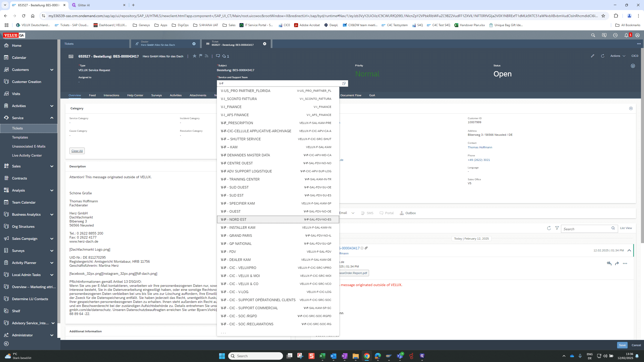Reply all to the email interaction
The image size is (644, 362).
pos(609,263)
